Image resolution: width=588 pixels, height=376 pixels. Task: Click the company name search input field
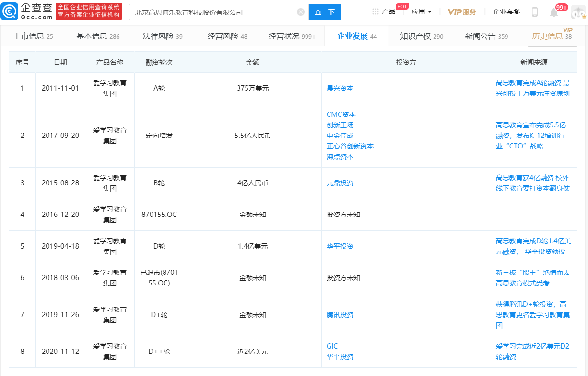[x=213, y=12]
